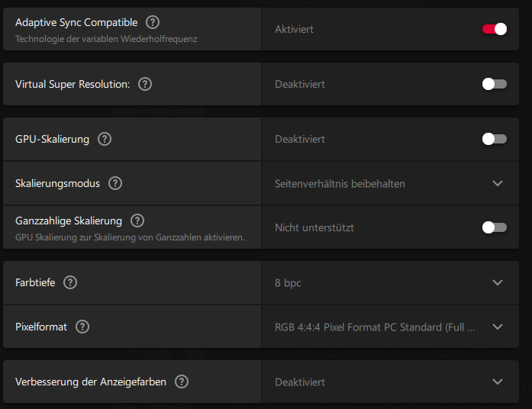Click the Pixelformat question mark icon
532x409 pixels.
pos(82,327)
